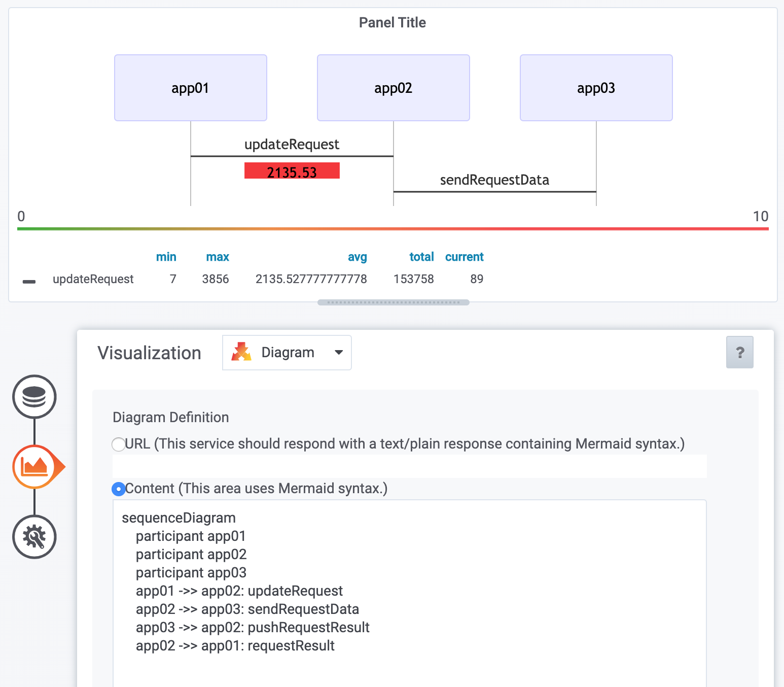
Task: Open the General settings gear icon
Action: pos(34,537)
